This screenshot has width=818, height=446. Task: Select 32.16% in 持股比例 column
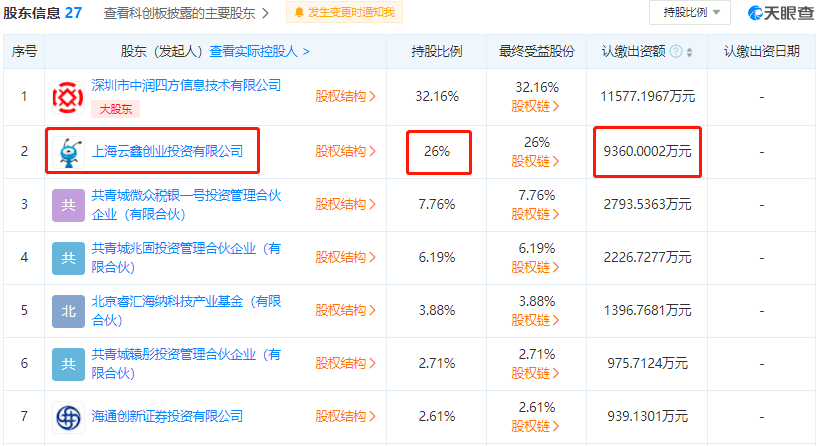click(x=437, y=97)
